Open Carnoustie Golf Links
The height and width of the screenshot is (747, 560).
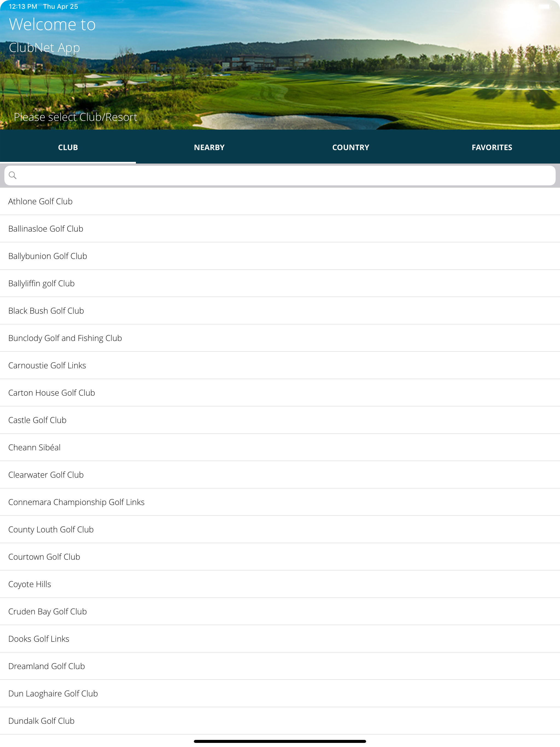(x=280, y=365)
